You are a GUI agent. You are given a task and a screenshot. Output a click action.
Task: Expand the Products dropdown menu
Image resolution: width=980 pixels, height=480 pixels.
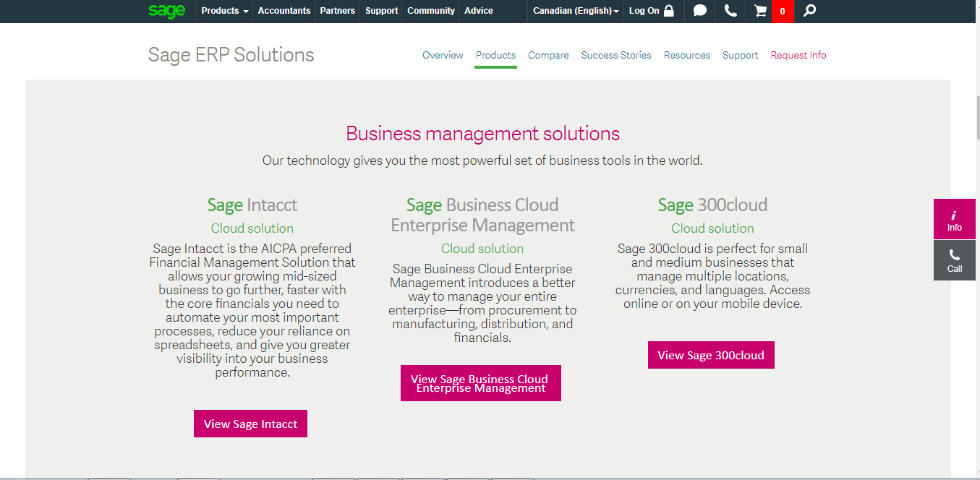pyautogui.click(x=224, y=11)
